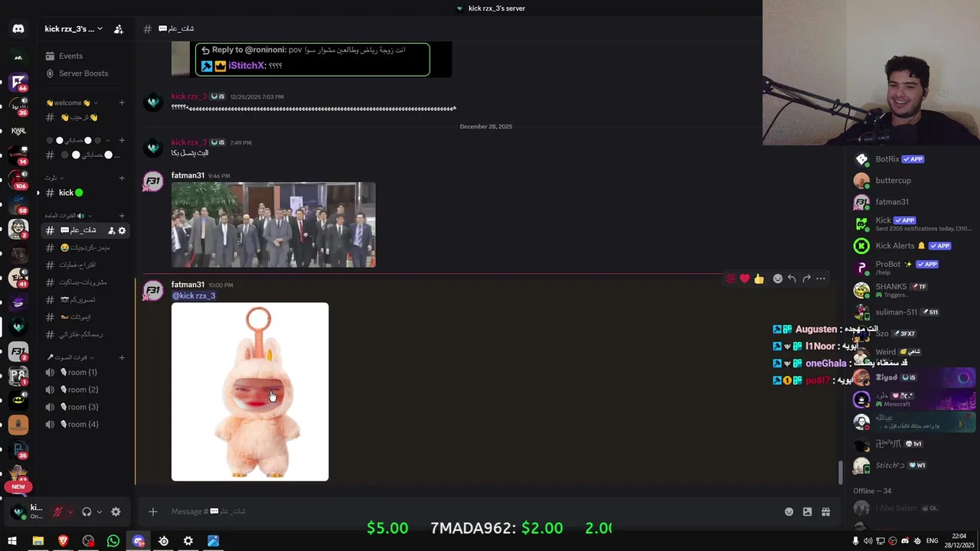Open microphone input options arrow
980x551 pixels.
coord(70,512)
